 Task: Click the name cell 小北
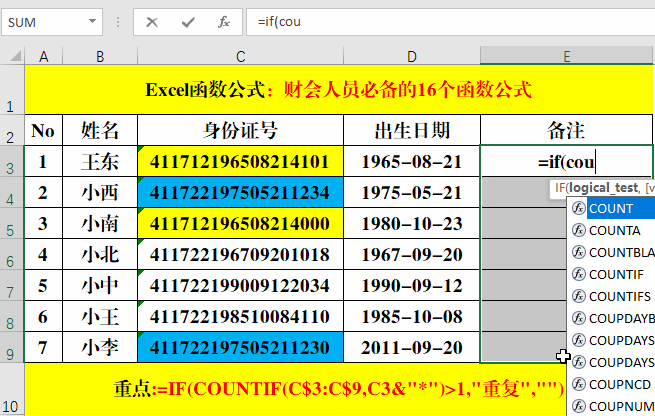100,254
